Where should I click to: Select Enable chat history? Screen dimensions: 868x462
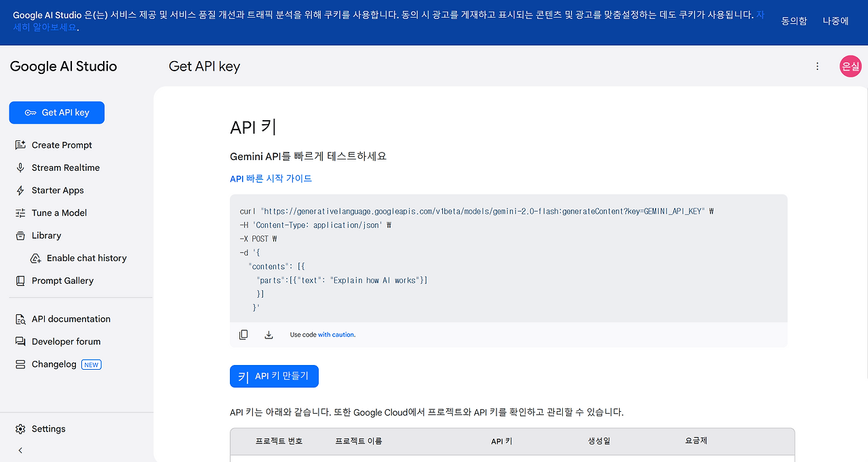click(87, 258)
